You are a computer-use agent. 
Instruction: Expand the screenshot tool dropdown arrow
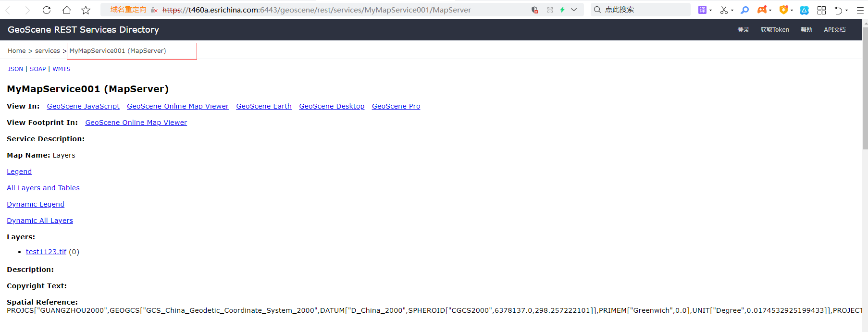732,10
